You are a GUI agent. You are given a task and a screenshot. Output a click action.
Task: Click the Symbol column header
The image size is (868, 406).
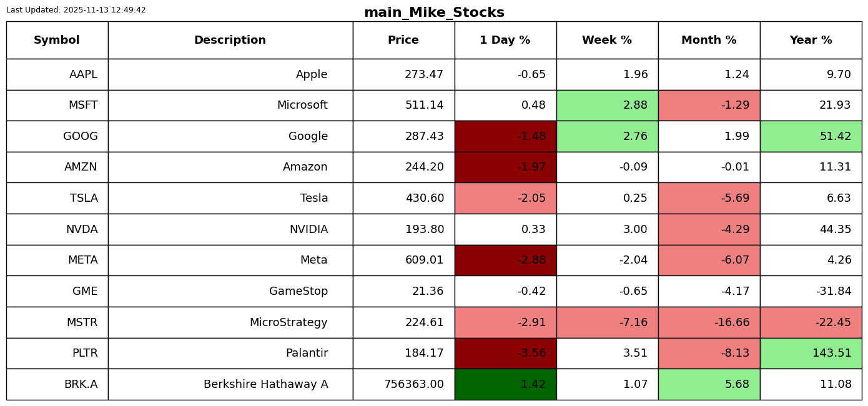click(57, 41)
